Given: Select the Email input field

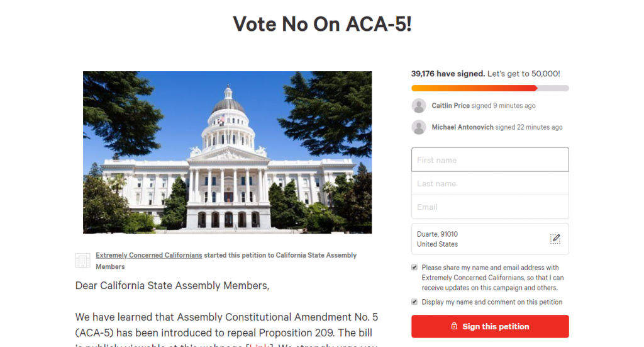Looking at the screenshot, I should (x=490, y=207).
